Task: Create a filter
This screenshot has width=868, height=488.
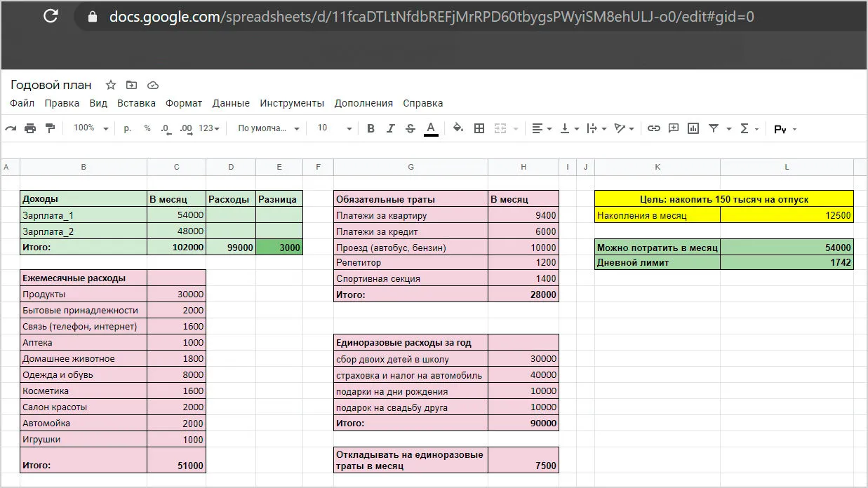Action: coord(714,128)
